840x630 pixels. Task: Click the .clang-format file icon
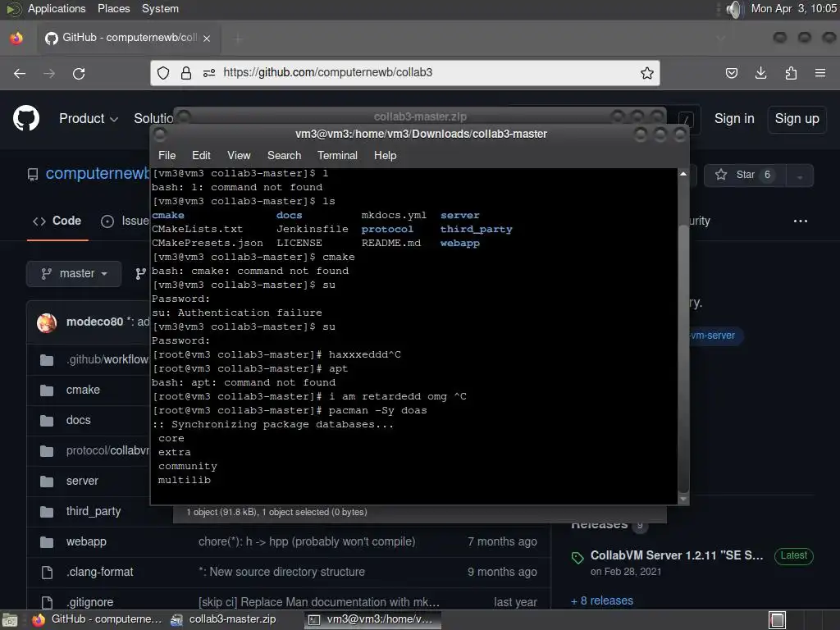[47, 573]
